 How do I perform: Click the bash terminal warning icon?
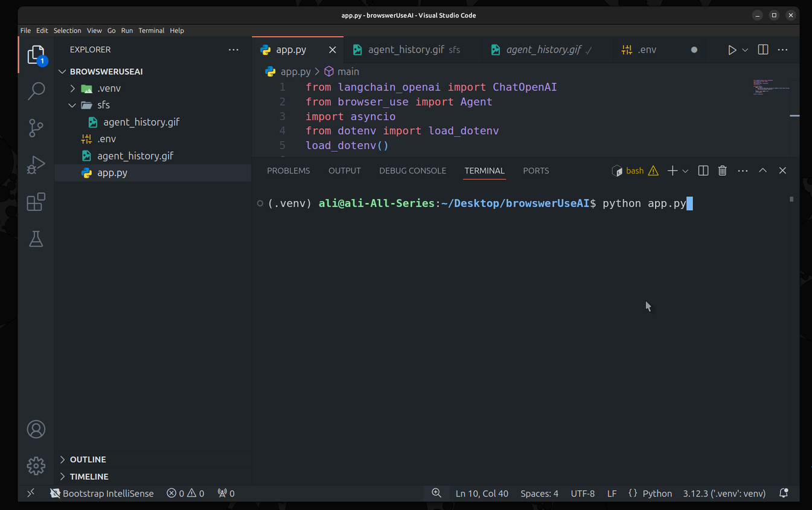[x=653, y=171]
